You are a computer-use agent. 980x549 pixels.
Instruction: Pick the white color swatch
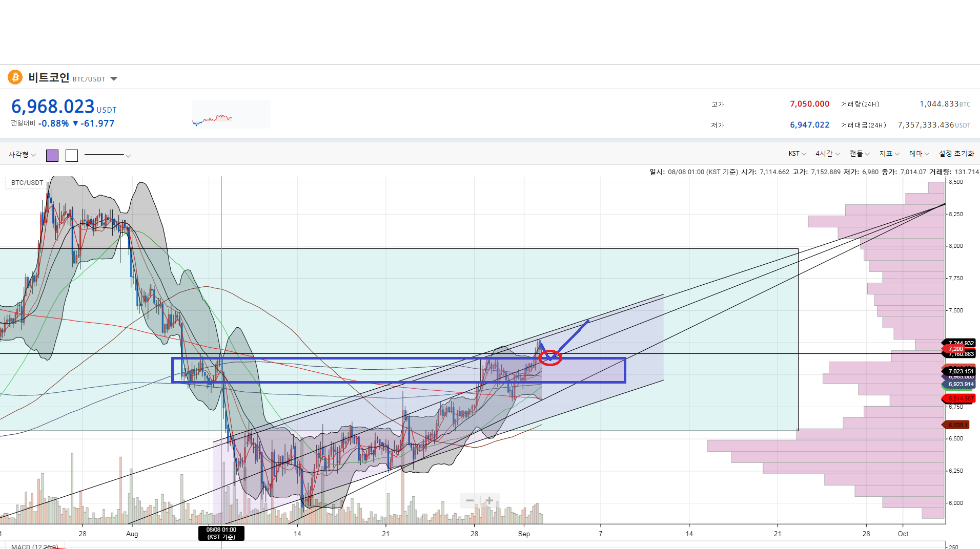point(72,156)
